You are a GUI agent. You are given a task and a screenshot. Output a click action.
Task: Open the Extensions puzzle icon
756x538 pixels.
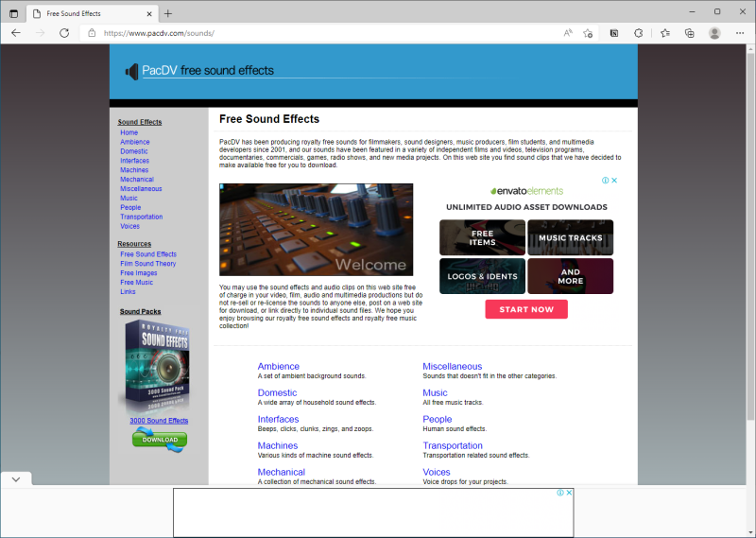[x=639, y=33]
